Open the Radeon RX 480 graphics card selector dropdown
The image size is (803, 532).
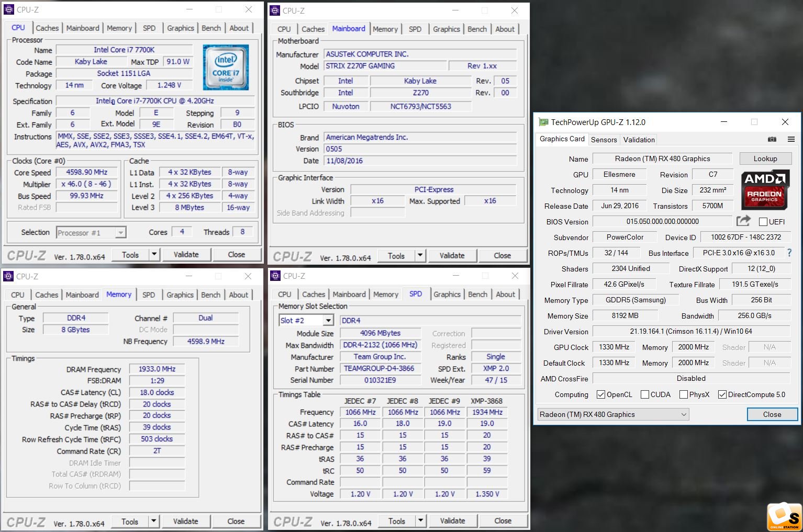(x=613, y=414)
